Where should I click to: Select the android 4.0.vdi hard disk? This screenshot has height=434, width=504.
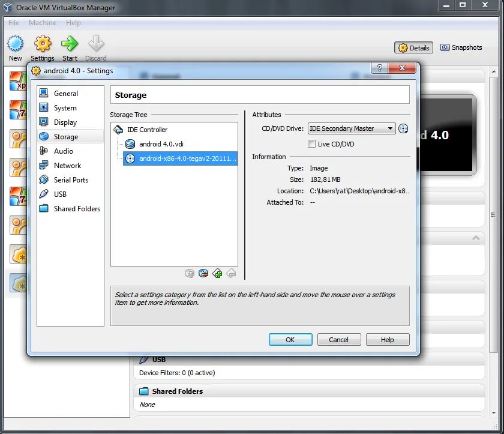click(x=154, y=144)
